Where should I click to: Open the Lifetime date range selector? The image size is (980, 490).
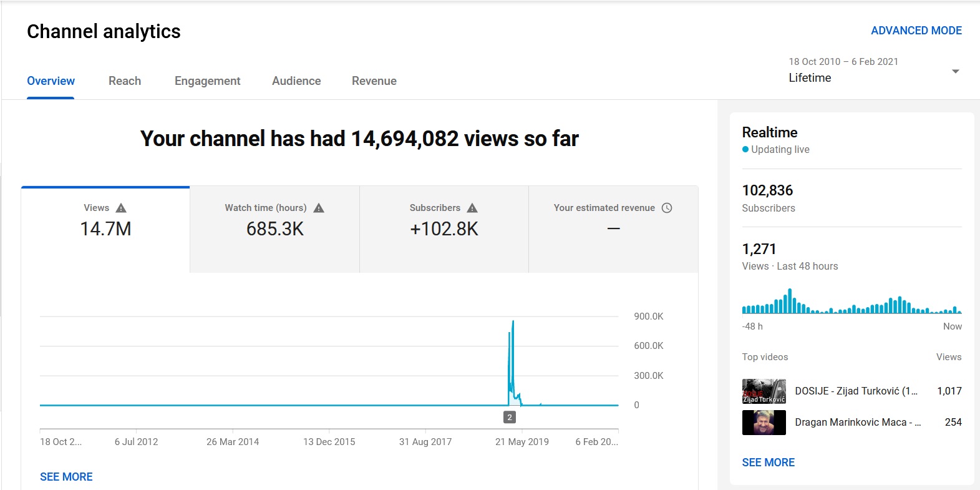coord(873,70)
